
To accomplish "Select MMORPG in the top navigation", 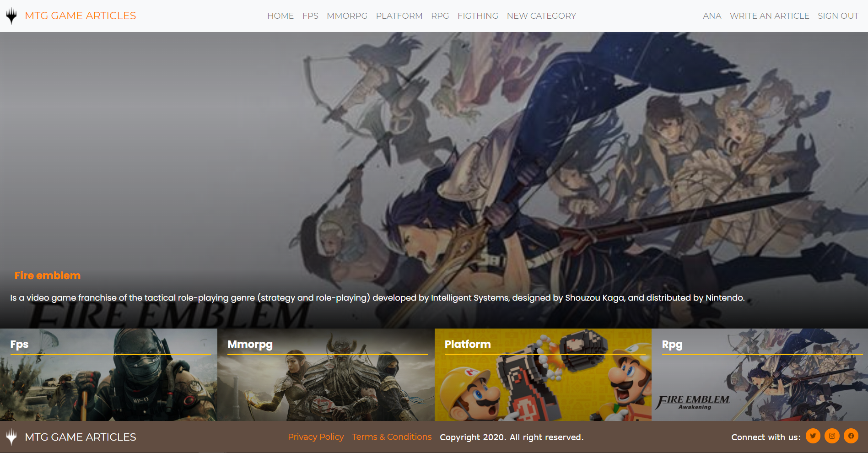I will 347,16.
